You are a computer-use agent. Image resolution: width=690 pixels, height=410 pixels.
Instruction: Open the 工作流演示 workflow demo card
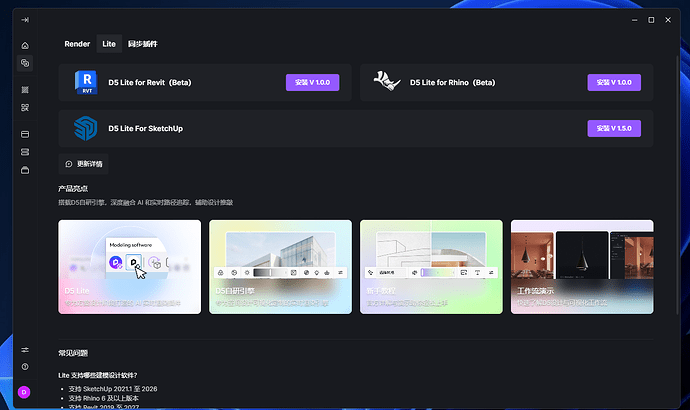pyautogui.click(x=582, y=267)
